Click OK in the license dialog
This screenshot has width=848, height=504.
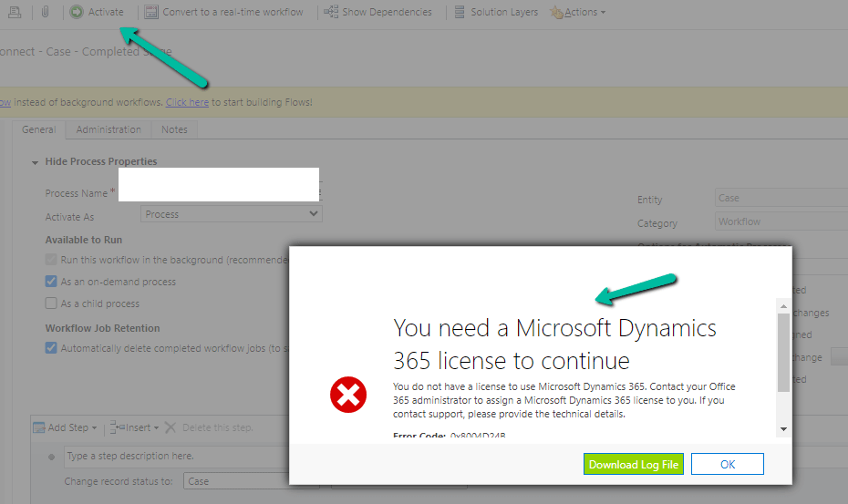tap(728, 464)
